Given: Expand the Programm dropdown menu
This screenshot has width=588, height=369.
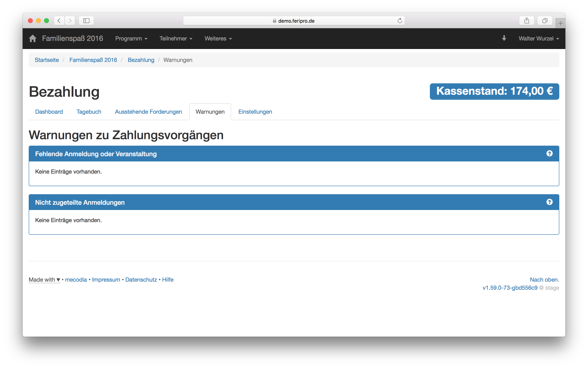Looking at the screenshot, I should [131, 39].
